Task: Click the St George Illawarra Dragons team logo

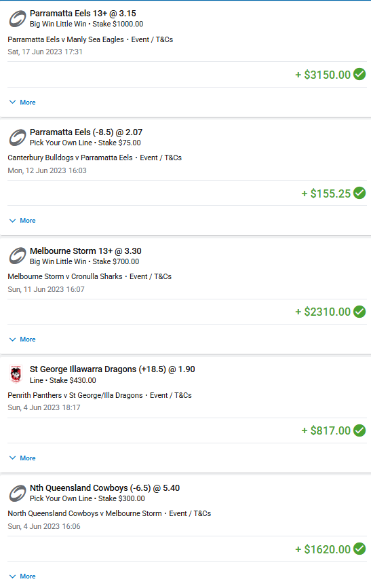Action: [x=16, y=374]
